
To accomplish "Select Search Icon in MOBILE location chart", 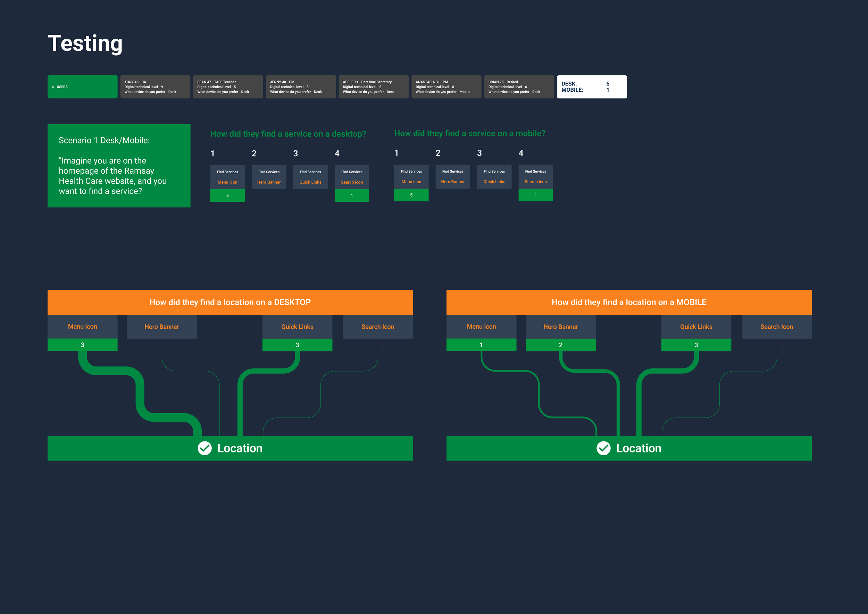I will [x=776, y=327].
